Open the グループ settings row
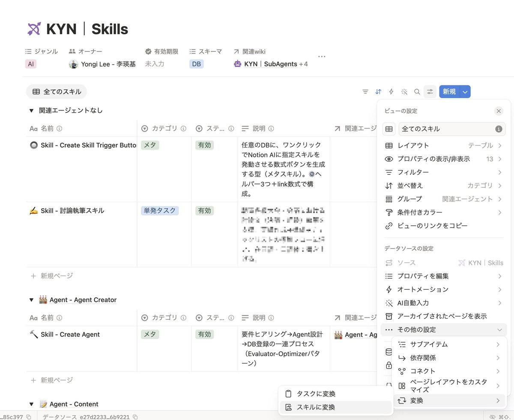This screenshot has height=420, width=514. [x=443, y=199]
